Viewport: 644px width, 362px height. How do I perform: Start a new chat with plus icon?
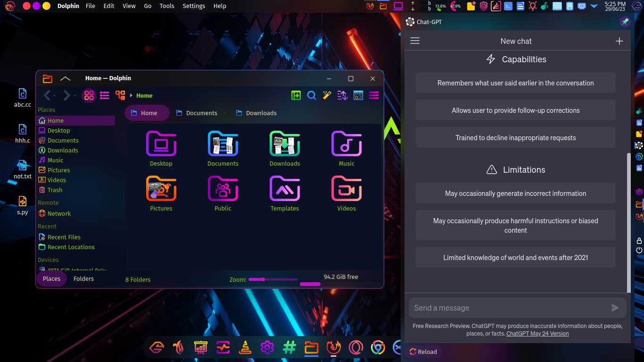coord(619,41)
